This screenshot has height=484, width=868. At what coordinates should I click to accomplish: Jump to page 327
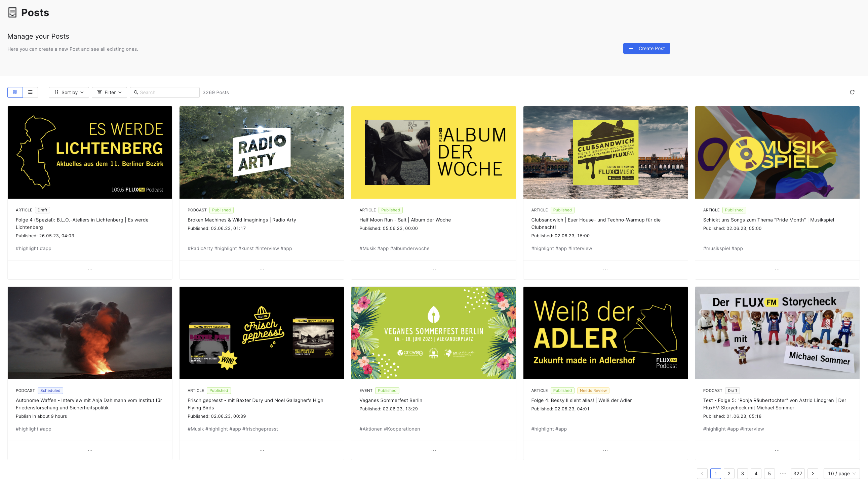(x=798, y=473)
